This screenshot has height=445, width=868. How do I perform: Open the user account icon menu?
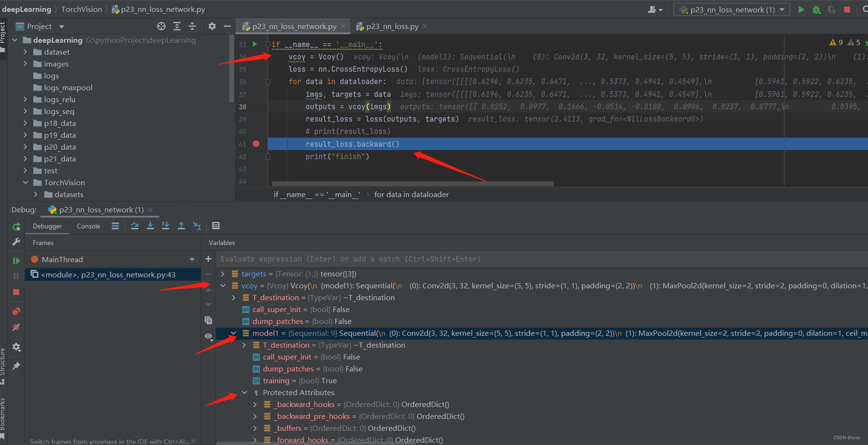click(655, 9)
